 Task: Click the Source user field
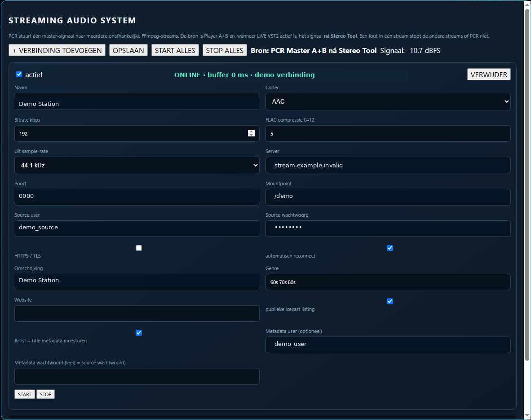pos(137,228)
